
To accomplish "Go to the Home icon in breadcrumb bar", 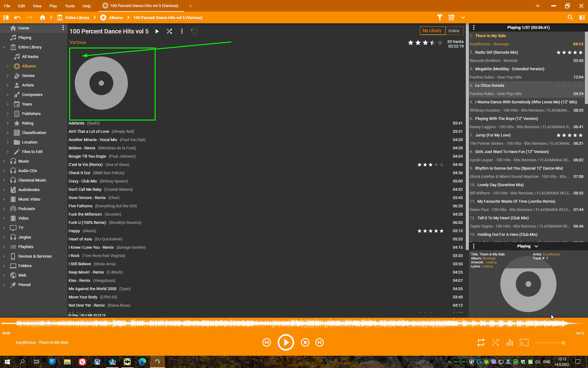I will tap(43, 17).
